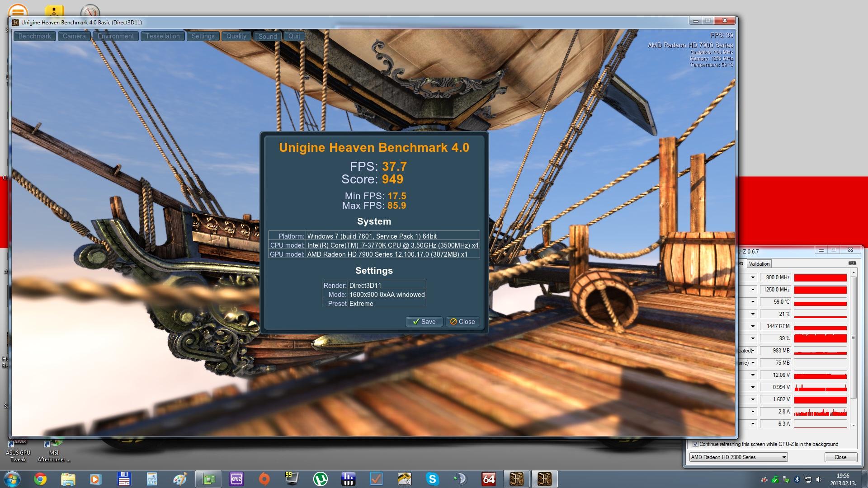Launch the media player taskbar icon
The height and width of the screenshot is (488, 868).
point(95,479)
